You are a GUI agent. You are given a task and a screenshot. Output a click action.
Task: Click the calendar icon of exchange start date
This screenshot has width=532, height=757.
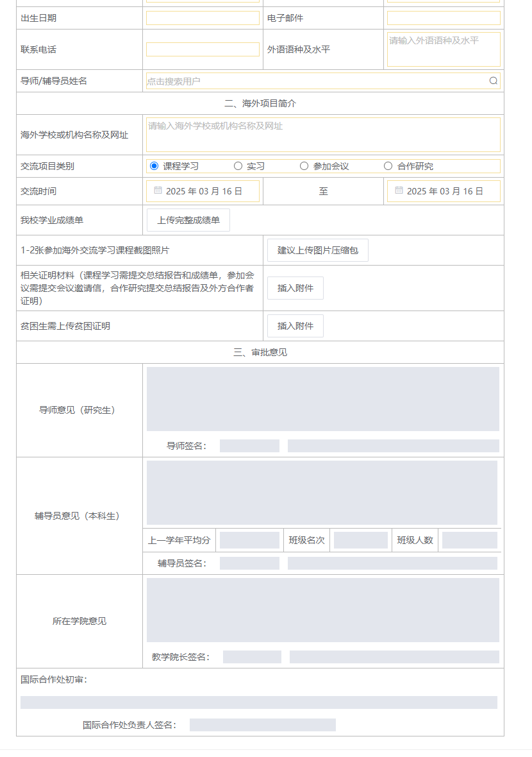158,191
